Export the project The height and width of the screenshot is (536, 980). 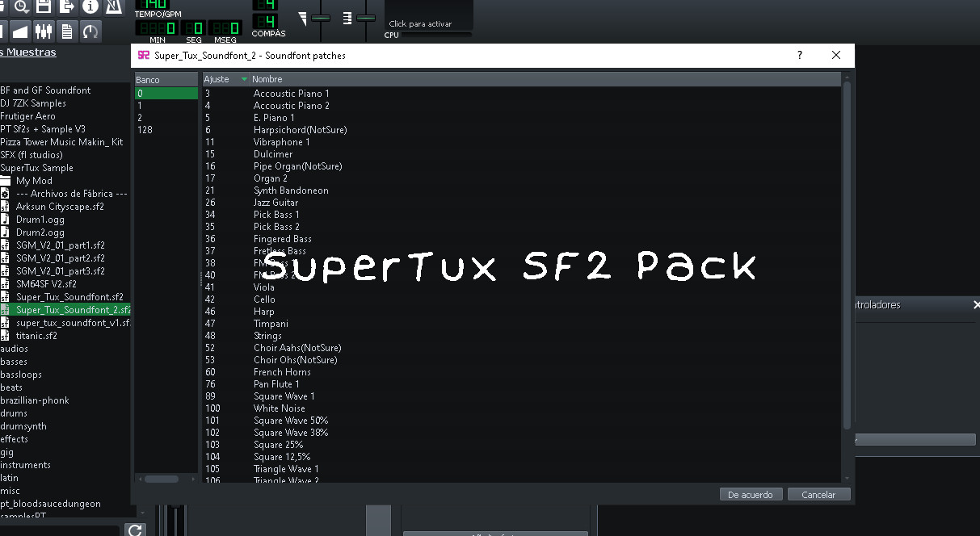point(66,7)
